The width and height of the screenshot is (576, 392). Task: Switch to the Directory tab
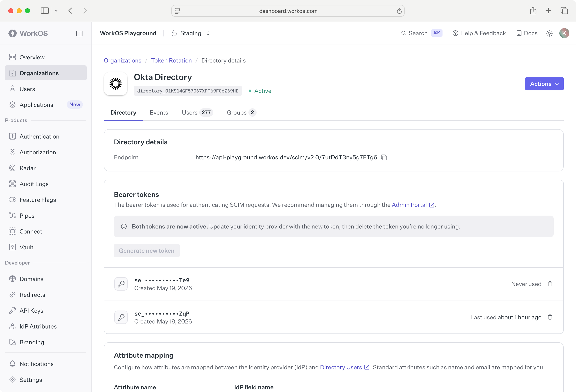[123, 112]
